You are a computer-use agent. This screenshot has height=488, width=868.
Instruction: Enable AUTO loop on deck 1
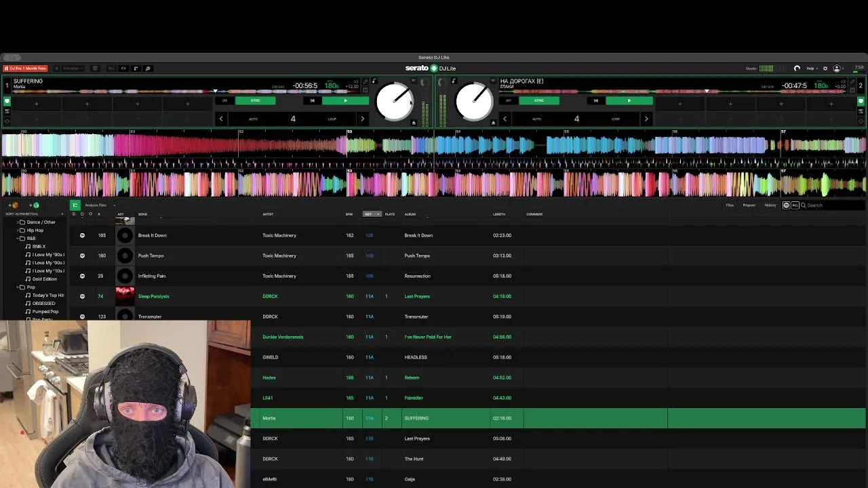tap(253, 119)
